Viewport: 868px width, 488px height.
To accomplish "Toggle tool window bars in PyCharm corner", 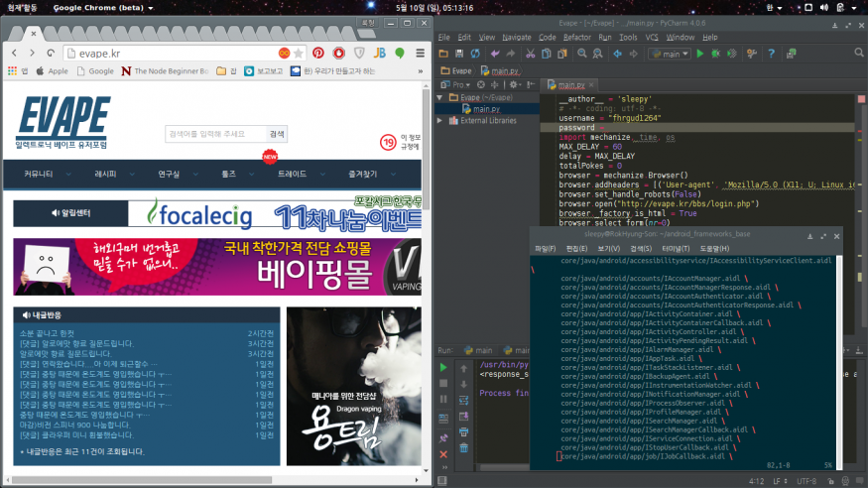I will [x=441, y=481].
